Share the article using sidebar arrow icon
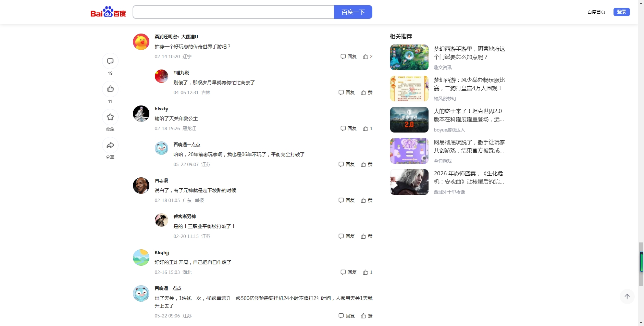 pos(110,145)
